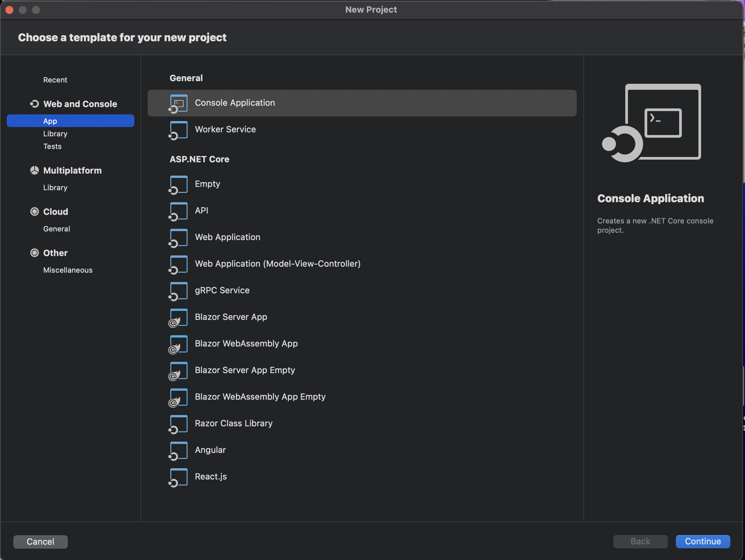Click the Cancel button
745x560 pixels.
[x=41, y=542]
